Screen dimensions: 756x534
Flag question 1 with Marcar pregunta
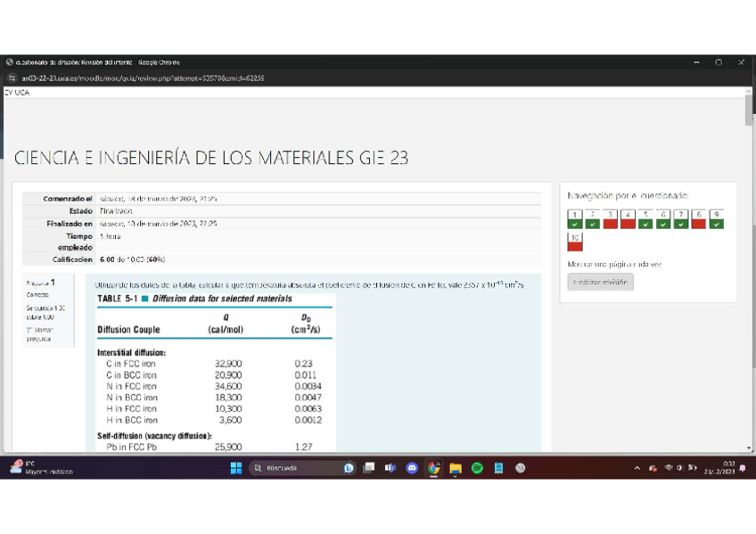click(x=38, y=334)
